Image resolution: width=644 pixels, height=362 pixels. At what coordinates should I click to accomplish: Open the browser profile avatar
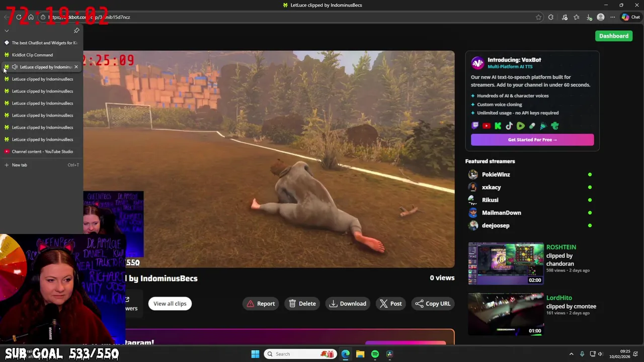pyautogui.click(x=600, y=17)
